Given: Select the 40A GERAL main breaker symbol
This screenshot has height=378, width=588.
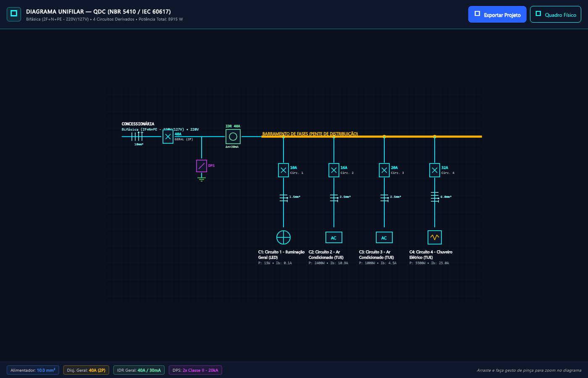Looking at the screenshot, I should (168, 136).
